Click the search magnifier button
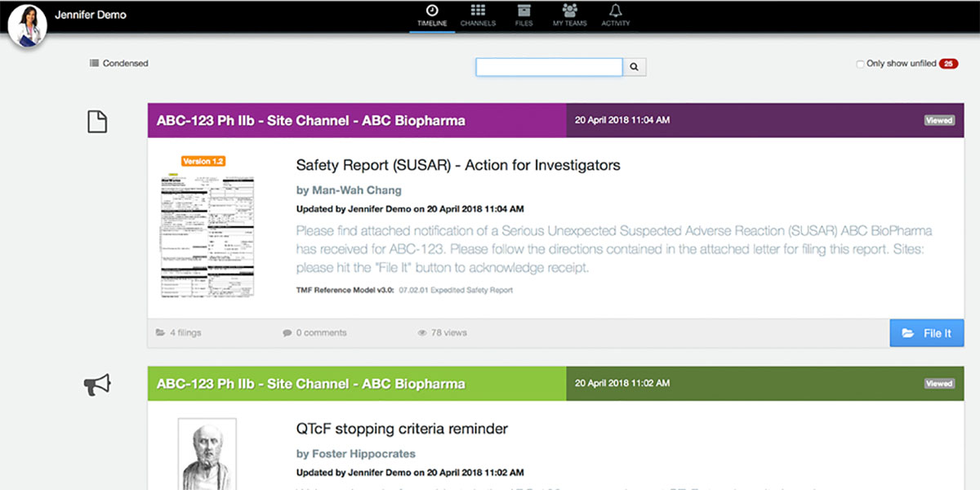This screenshot has width=980, height=490. tap(635, 67)
